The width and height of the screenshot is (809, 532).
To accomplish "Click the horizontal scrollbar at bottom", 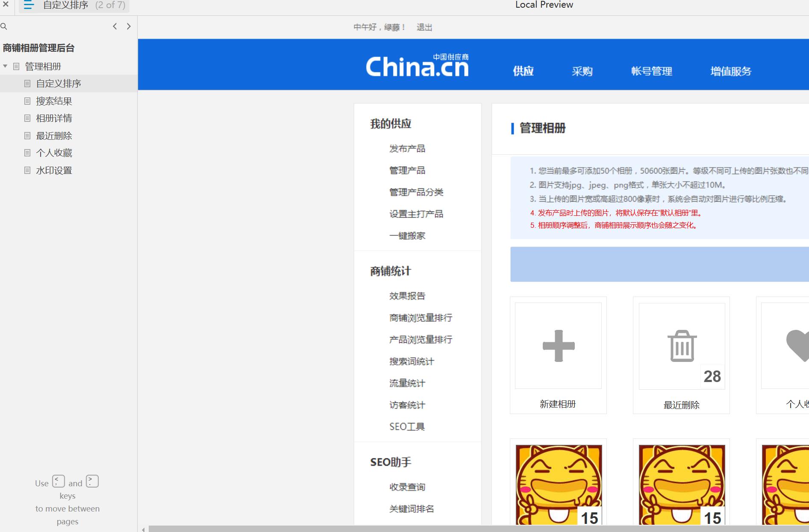I will pos(479,529).
